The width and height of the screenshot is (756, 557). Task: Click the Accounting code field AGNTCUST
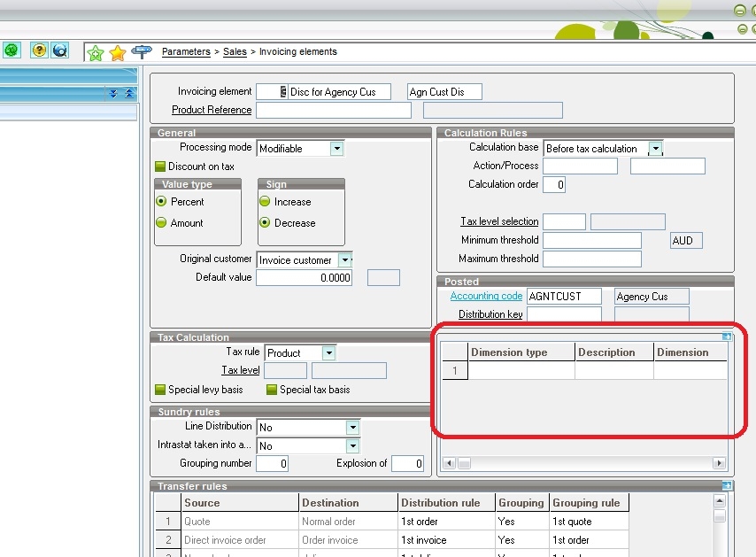[564, 296]
